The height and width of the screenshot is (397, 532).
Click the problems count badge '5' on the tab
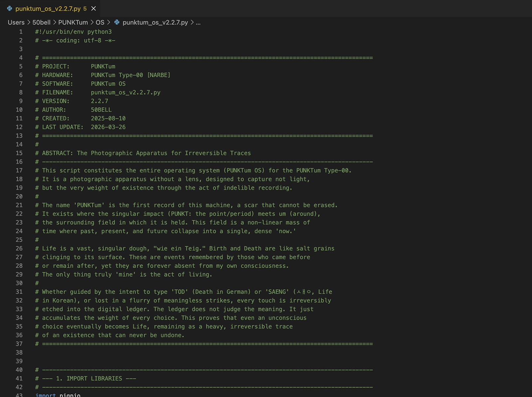click(x=85, y=9)
